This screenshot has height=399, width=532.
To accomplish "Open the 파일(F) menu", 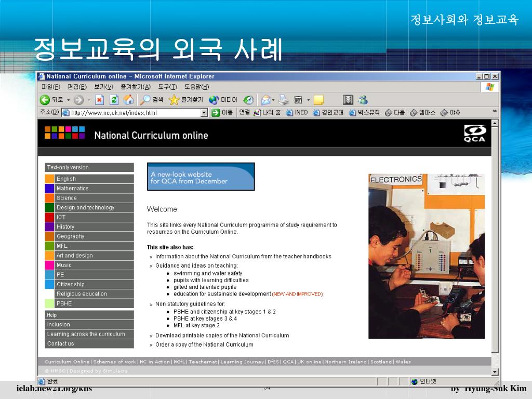I will (x=51, y=87).
